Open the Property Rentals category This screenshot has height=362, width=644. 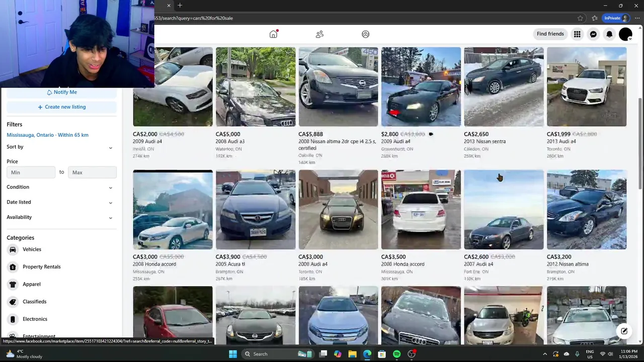(x=42, y=267)
